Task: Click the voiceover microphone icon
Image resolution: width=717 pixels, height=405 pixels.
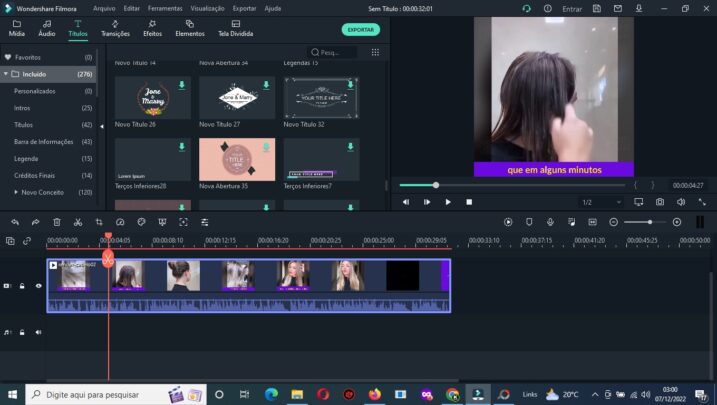Action: [550, 222]
